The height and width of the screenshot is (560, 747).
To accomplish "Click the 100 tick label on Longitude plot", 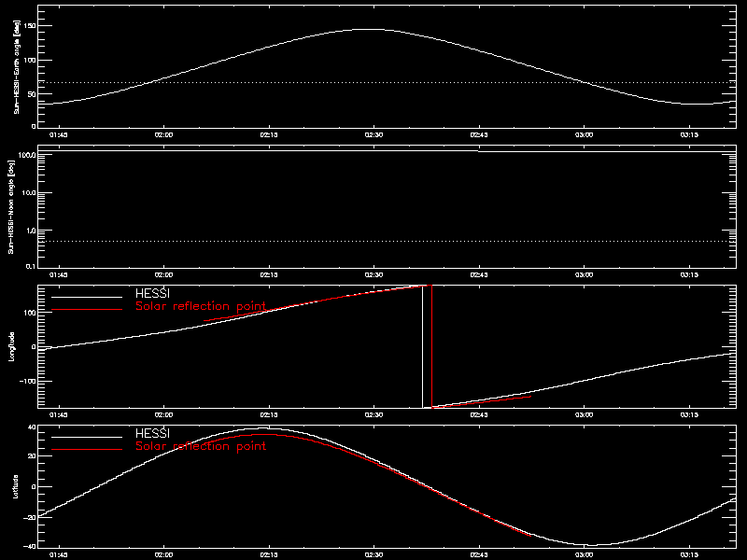I will click(30, 313).
